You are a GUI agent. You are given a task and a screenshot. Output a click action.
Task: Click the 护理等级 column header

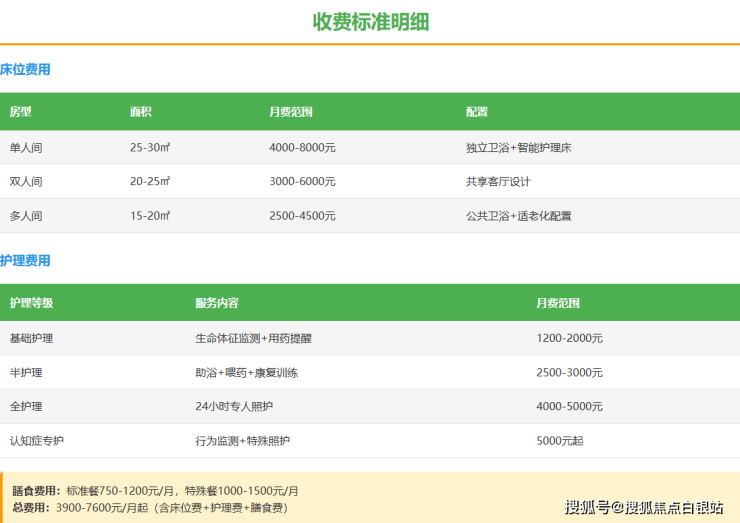[31, 303]
